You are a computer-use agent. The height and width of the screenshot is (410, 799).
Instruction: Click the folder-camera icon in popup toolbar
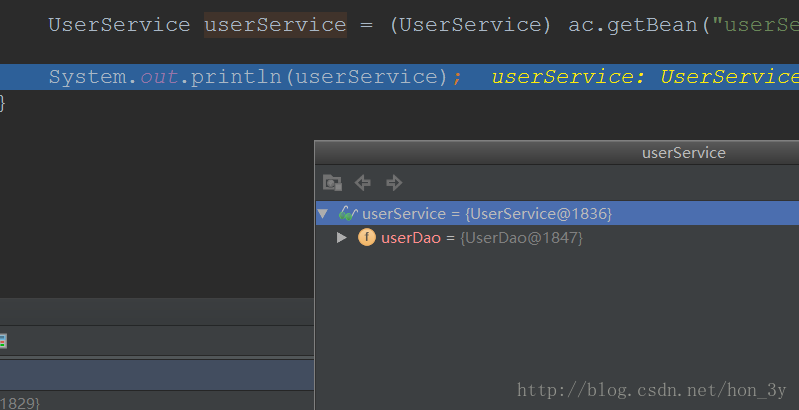pyautogui.click(x=333, y=183)
